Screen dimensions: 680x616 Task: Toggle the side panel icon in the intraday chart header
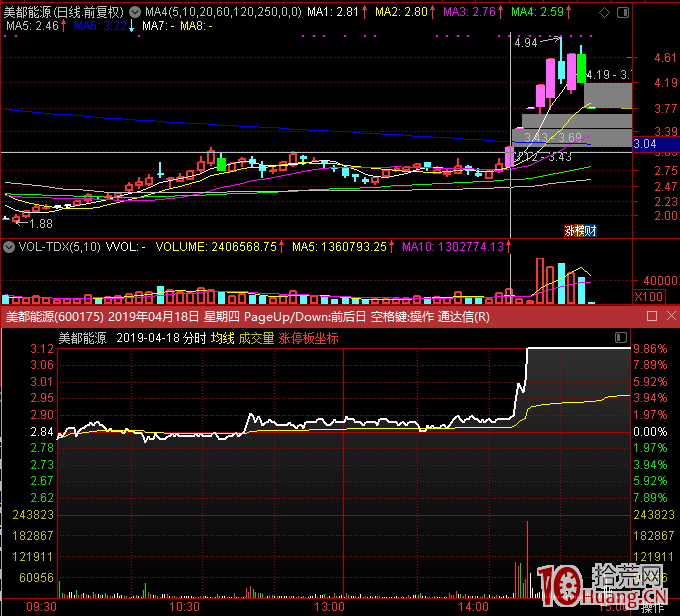621,337
